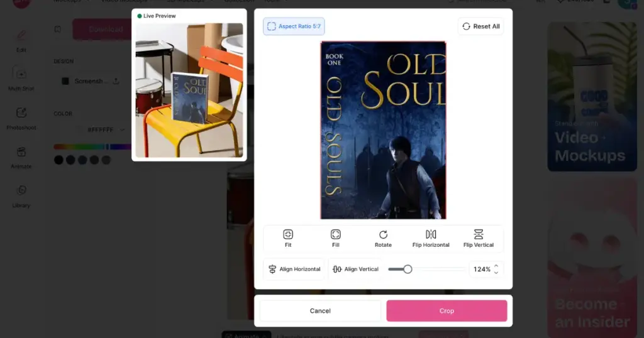This screenshot has height=338, width=644.
Task: Reset all crop adjustments
Action: pos(481,26)
